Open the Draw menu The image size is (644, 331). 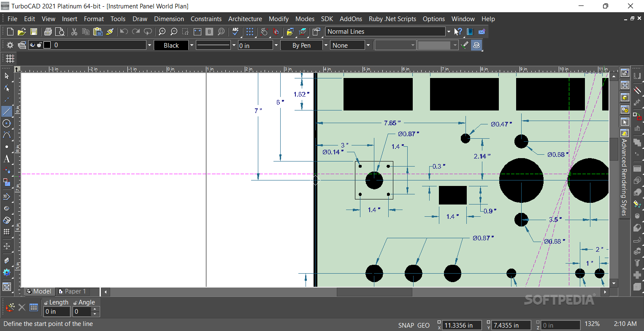140,19
